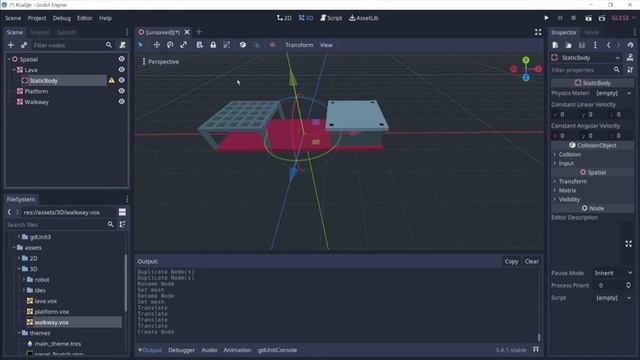Open the Project menu
The image size is (640, 360).
click(x=37, y=18)
